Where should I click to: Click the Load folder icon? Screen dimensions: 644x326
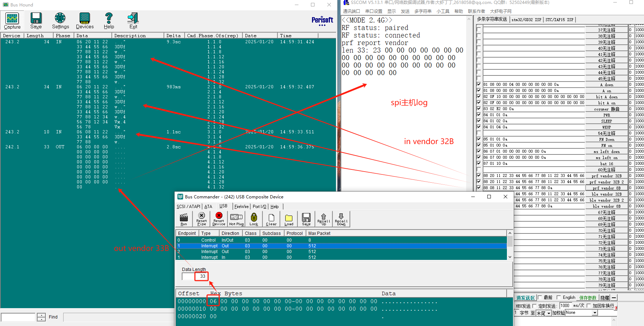coord(289,219)
